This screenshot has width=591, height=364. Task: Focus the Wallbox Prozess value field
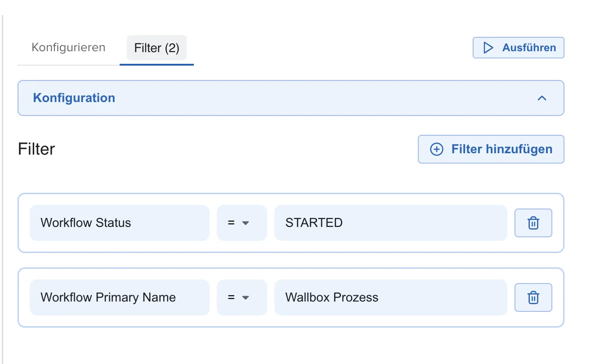tap(391, 297)
